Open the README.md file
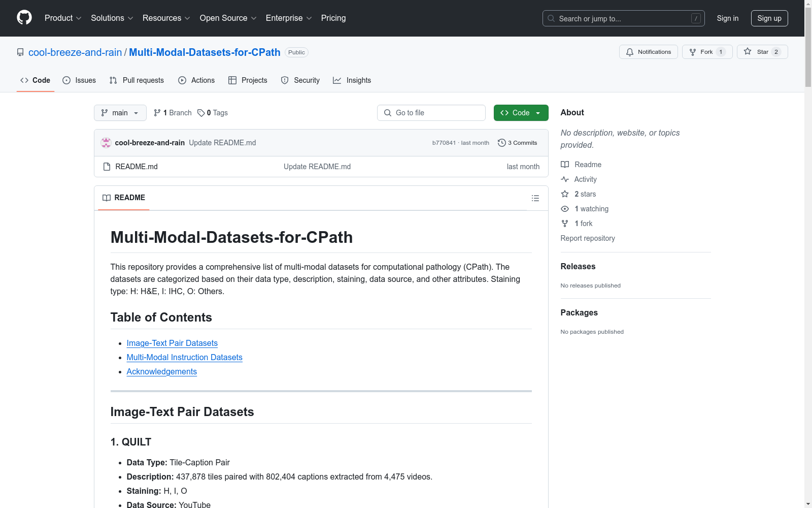This screenshot has height=508, width=812. 137,167
